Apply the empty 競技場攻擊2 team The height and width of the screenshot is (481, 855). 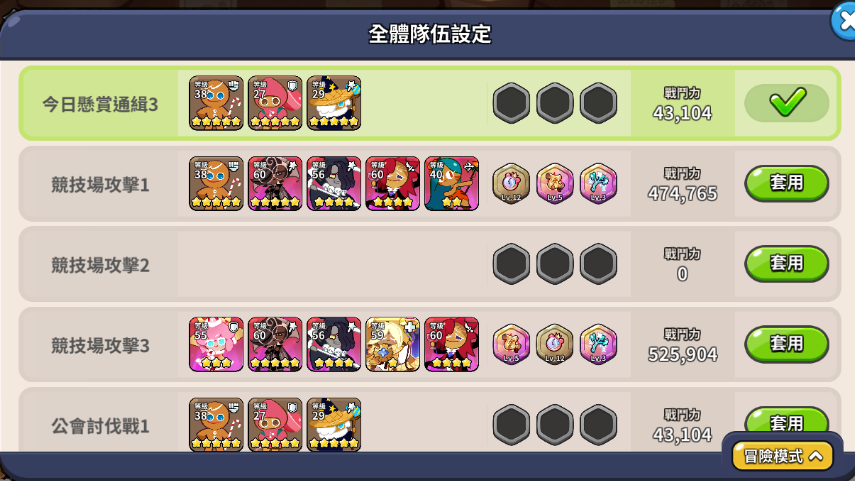click(787, 264)
